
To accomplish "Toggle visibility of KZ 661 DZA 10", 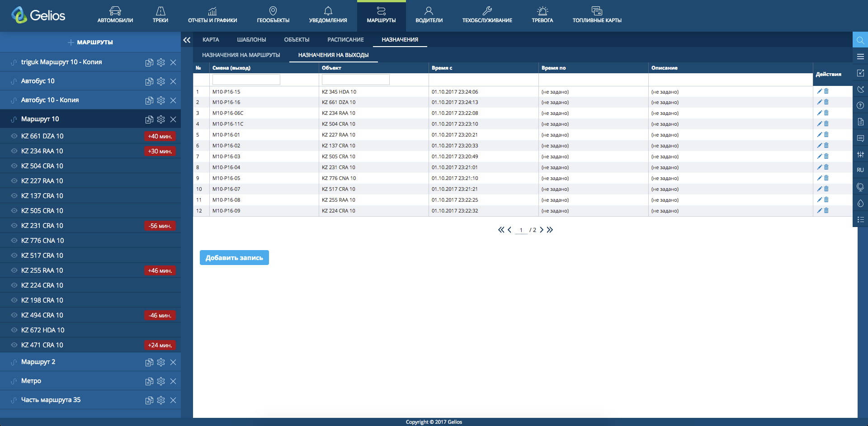I will tap(14, 136).
